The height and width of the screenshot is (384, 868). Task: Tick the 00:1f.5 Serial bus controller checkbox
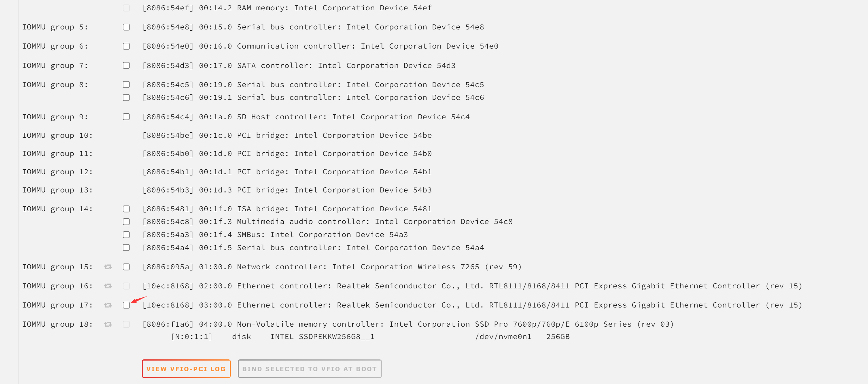[x=126, y=248]
